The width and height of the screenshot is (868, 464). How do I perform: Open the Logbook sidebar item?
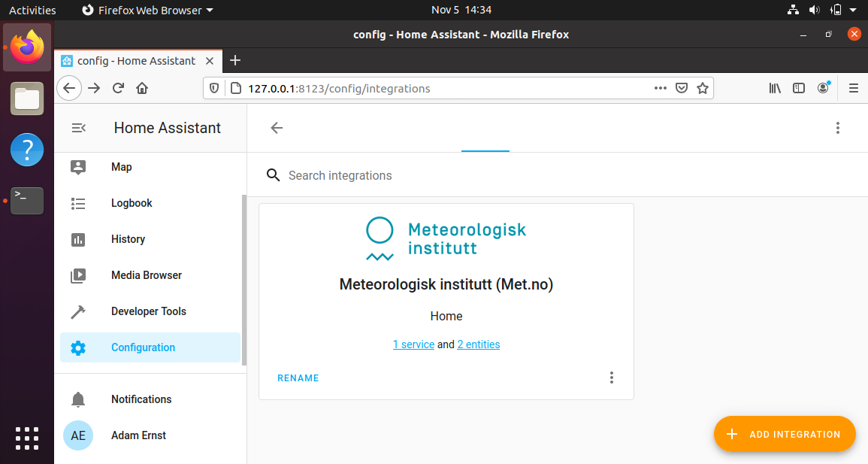click(150, 203)
